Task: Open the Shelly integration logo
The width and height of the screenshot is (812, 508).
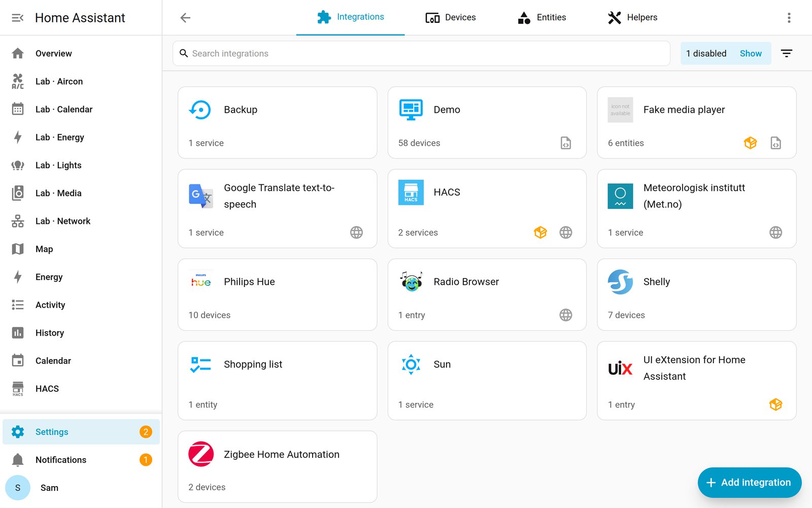Action: point(620,282)
